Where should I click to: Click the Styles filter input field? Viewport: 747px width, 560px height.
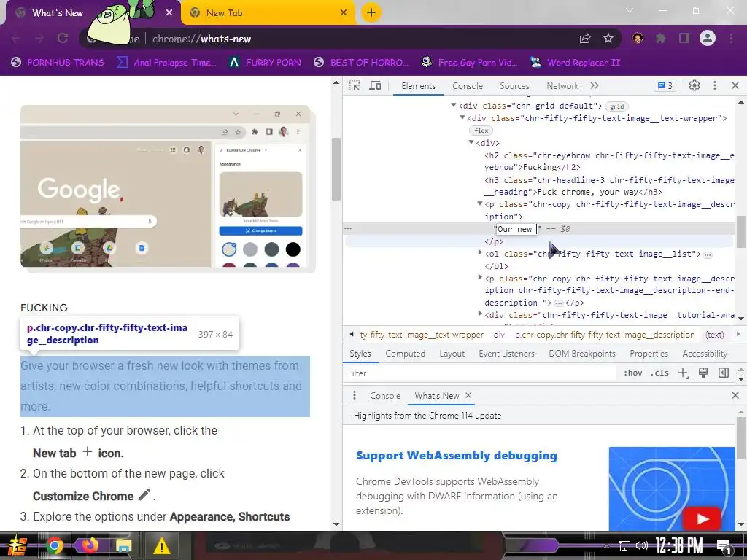point(480,373)
